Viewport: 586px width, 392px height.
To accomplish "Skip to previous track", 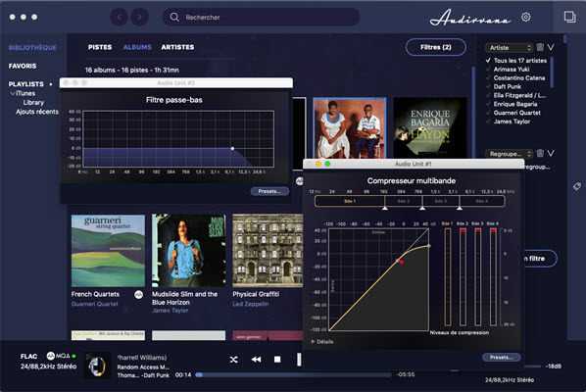I will (256, 360).
